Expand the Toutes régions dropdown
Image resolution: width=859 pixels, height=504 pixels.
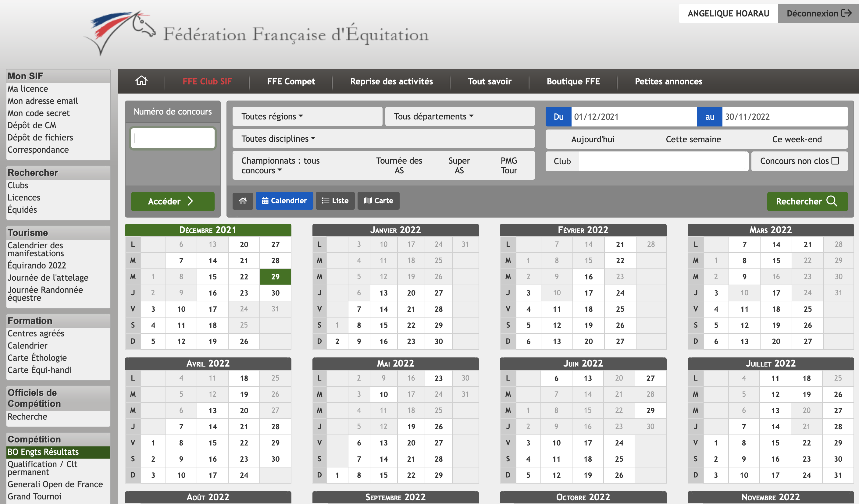coord(307,116)
